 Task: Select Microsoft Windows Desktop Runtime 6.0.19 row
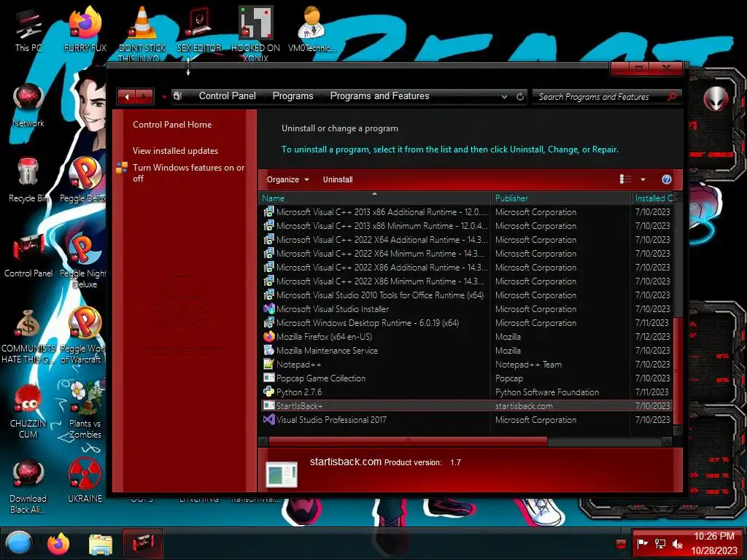[x=466, y=323]
